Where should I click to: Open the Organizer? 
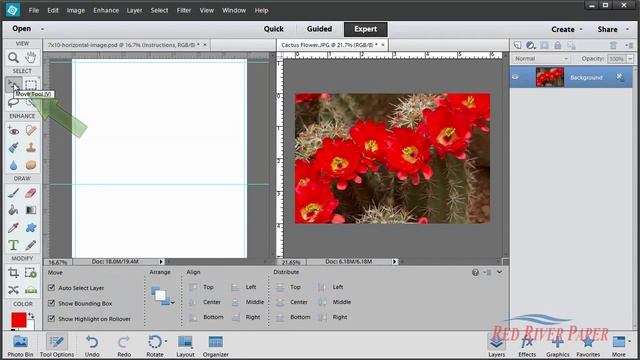click(x=216, y=346)
